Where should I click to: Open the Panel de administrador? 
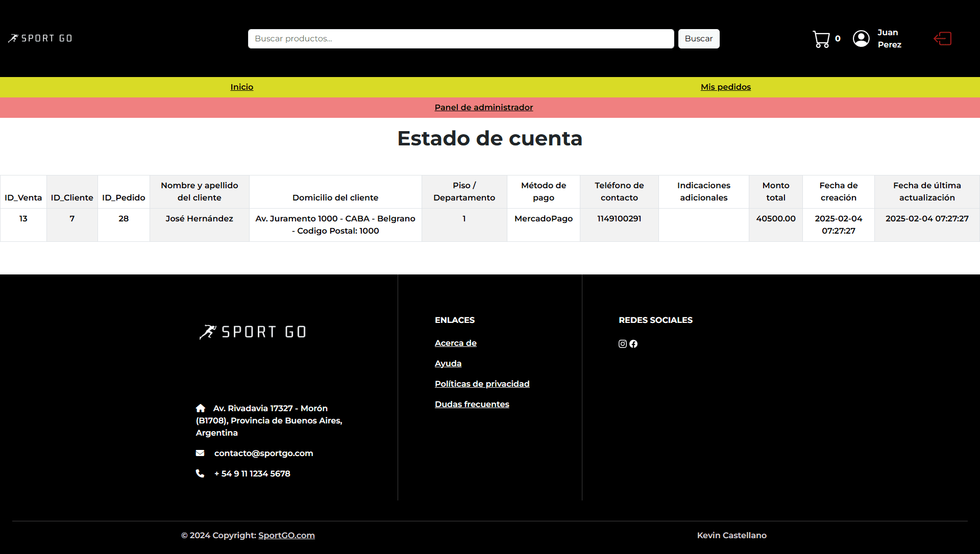point(483,107)
